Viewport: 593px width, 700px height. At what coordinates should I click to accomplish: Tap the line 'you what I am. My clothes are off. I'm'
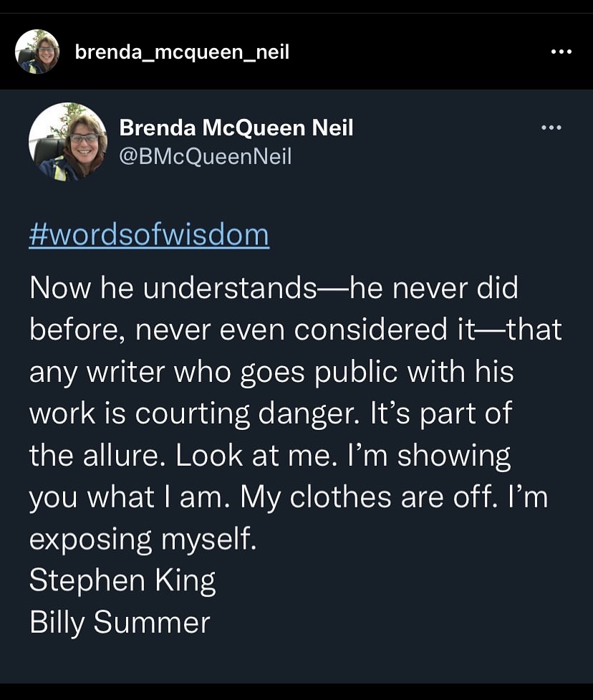[288, 497]
